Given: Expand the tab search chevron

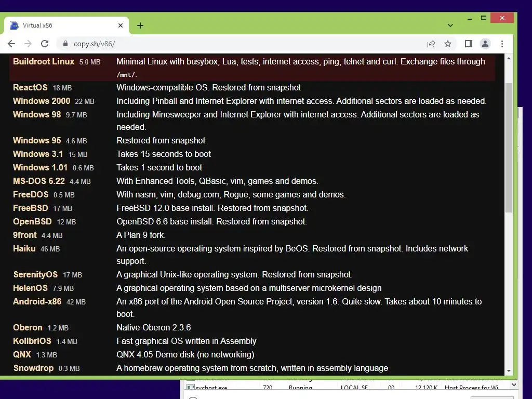Looking at the screenshot, I should (450, 25).
